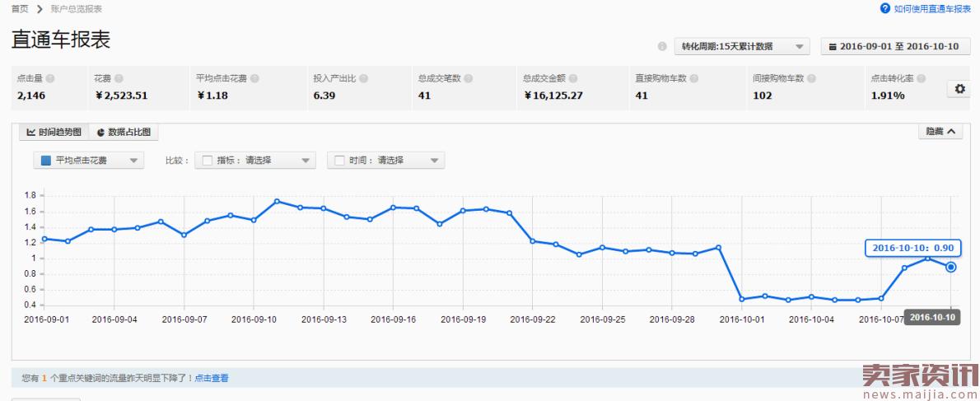This screenshot has width=980, height=401.
Task: Click info icon left of 转化周期 dropdown
Action: coord(662,46)
